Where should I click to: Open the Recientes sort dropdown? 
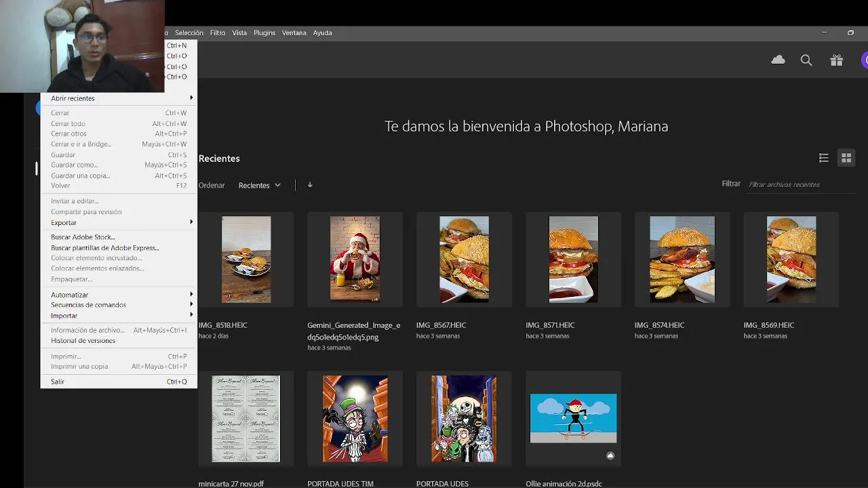260,185
